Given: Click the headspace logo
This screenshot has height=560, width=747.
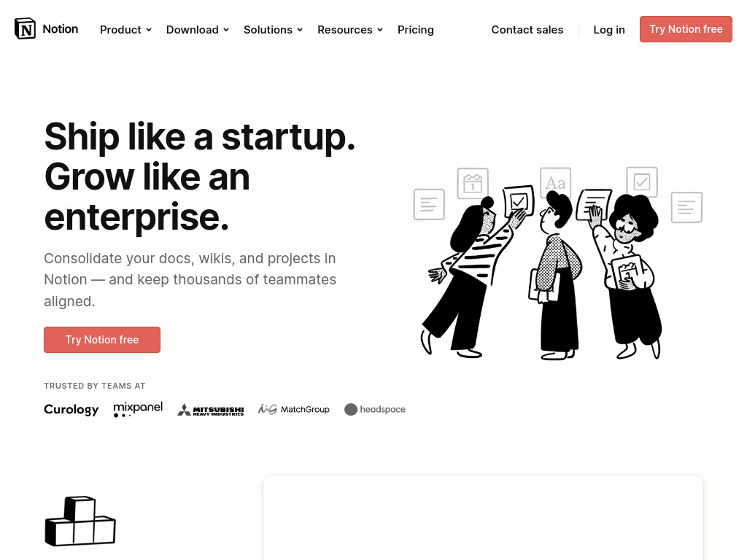Looking at the screenshot, I should click(x=375, y=410).
